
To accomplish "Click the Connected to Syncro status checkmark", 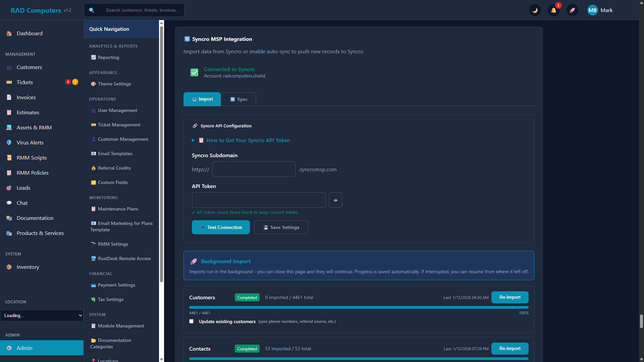I will tap(194, 72).
